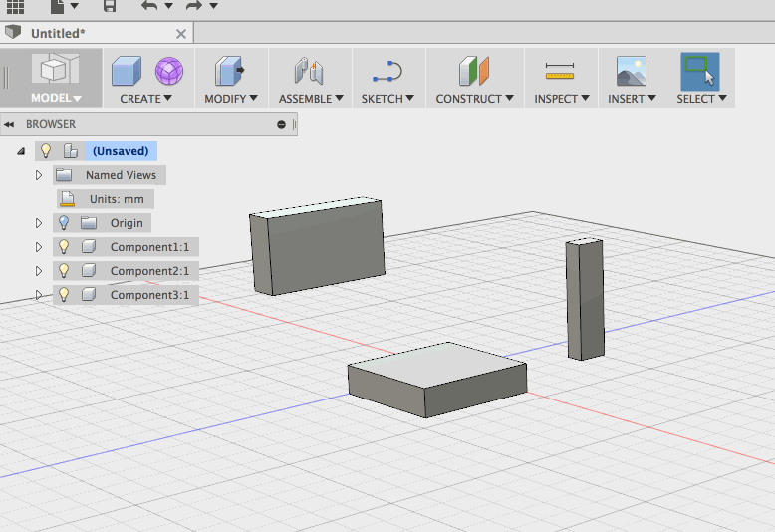Expand Component1:1 in browser tree
Viewport: 775px width, 532px height.
coord(39,247)
